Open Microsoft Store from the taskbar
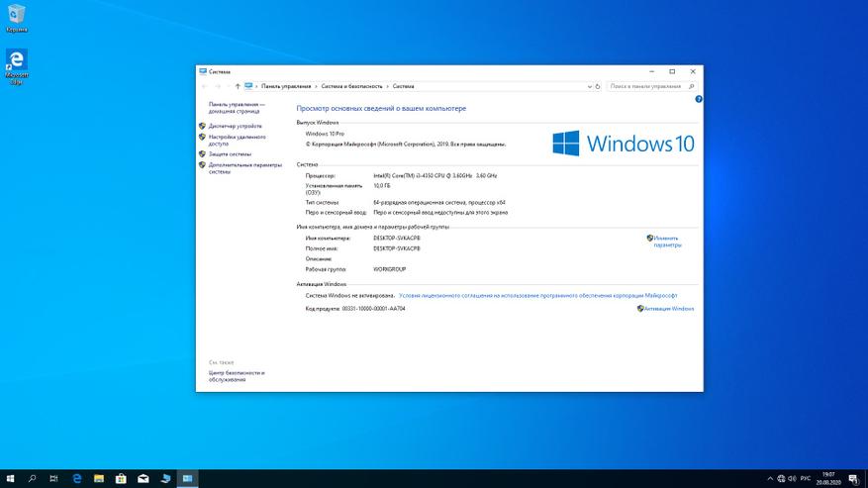868x488 pixels. tap(121, 479)
